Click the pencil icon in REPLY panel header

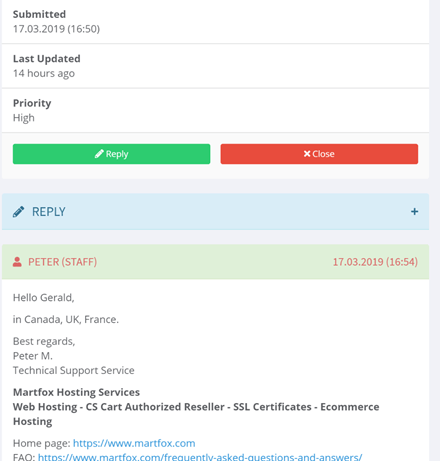[x=18, y=212]
